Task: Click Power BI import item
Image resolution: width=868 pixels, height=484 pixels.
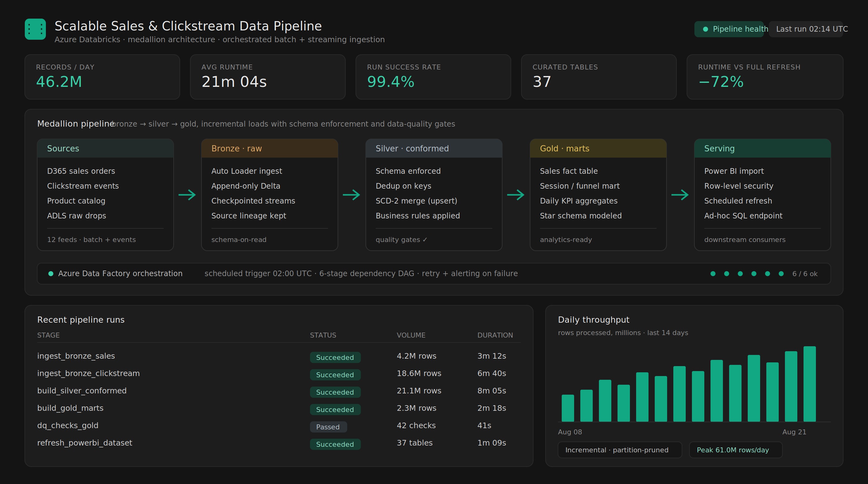Action: pyautogui.click(x=734, y=171)
